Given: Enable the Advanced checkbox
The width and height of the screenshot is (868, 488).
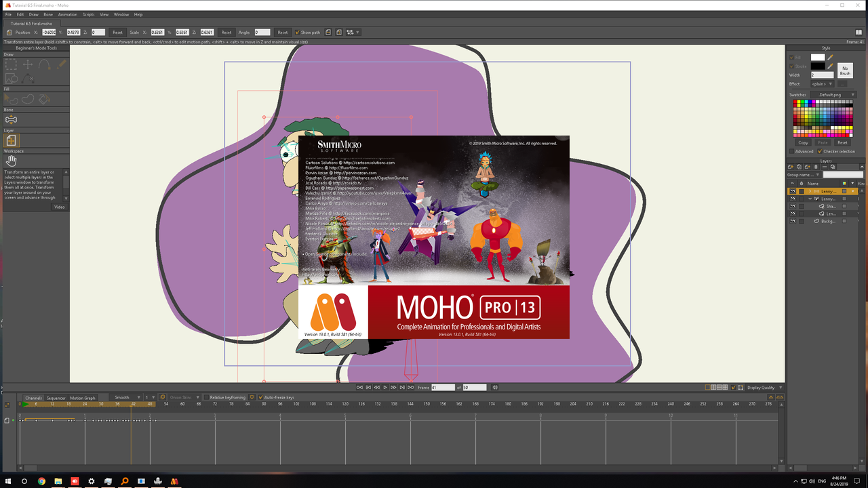Looking at the screenshot, I should pos(791,151).
